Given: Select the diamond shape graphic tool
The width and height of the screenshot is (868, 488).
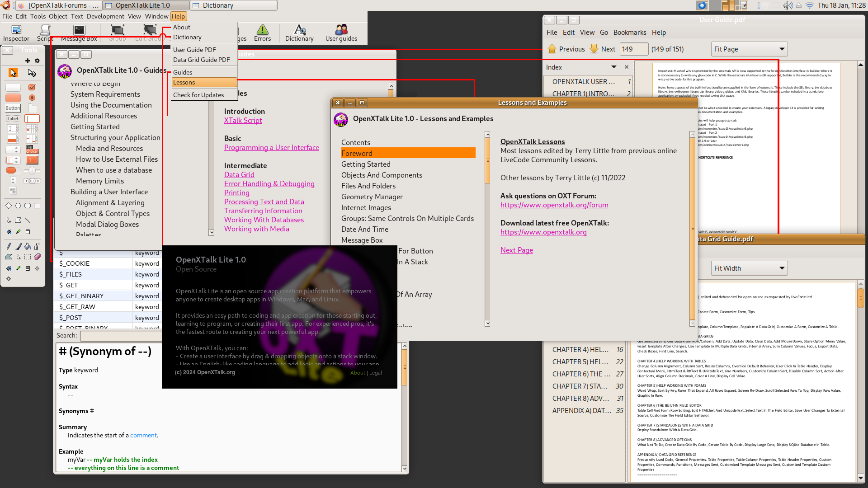Looking at the screenshot, I should pyautogui.click(x=9, y=206).
